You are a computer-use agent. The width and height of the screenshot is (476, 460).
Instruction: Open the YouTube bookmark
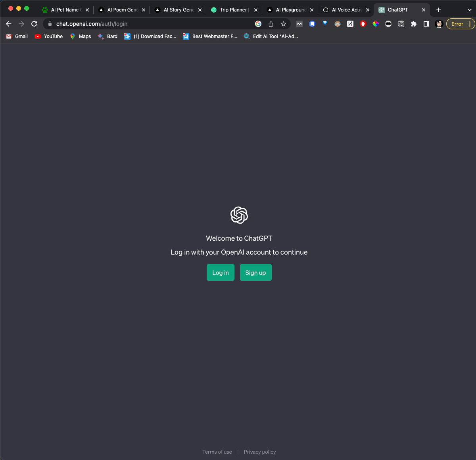tap(49, 36)
